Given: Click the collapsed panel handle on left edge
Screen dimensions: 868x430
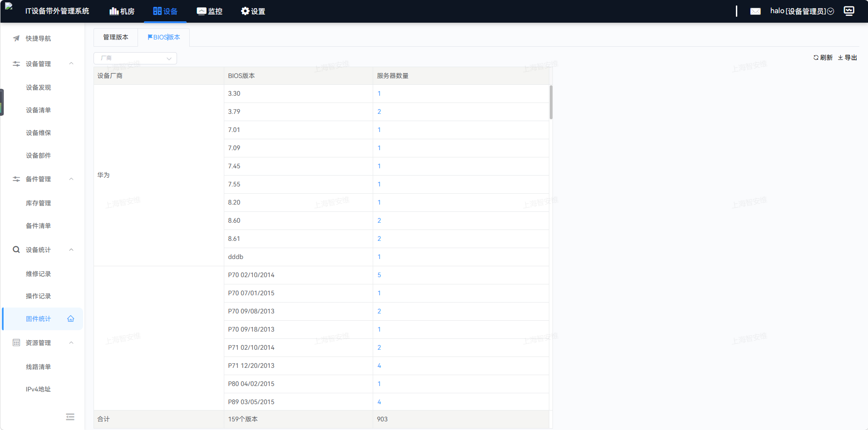Looking at the screenshot, I should click(2, 102).
